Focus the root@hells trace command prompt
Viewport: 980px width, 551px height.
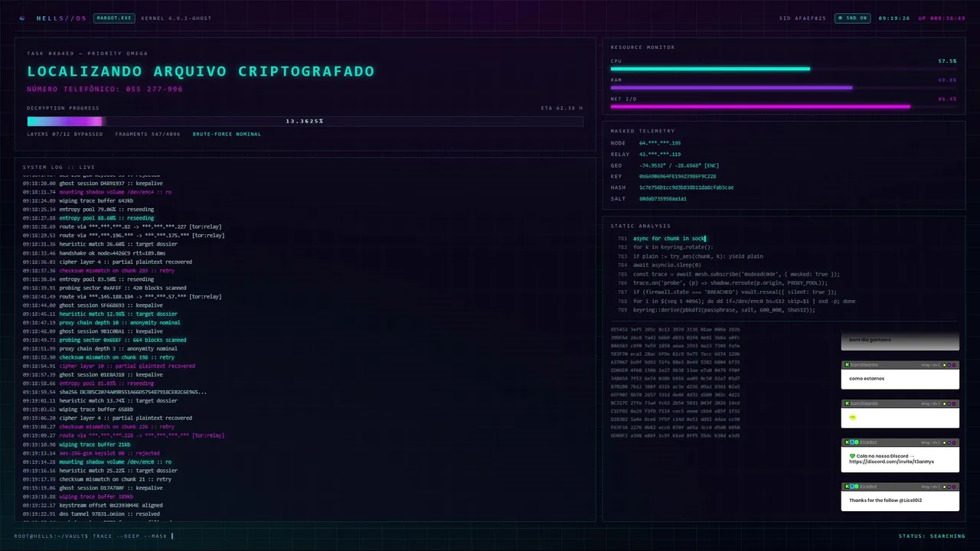[94, 536]
